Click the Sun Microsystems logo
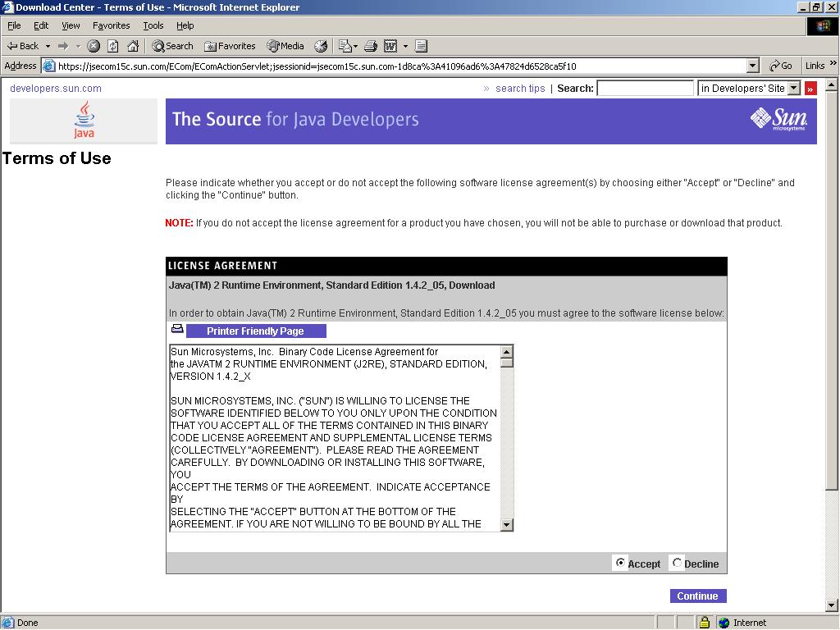840x630 pixels. click(778, 119)
